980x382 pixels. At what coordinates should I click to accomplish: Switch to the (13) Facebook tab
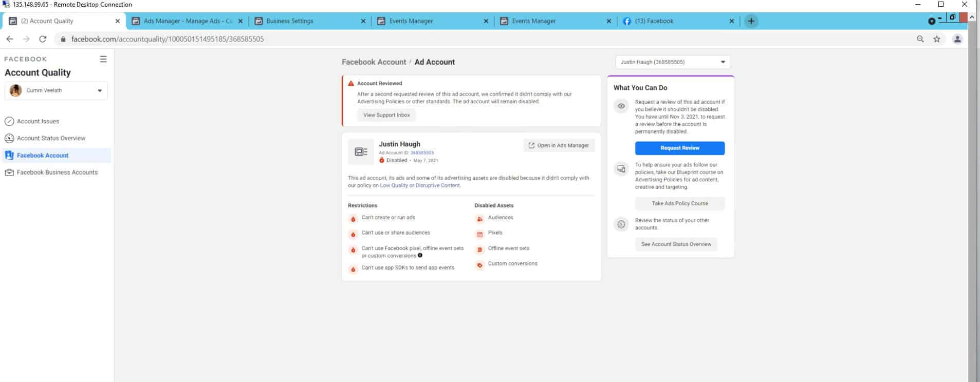click(x=654, y=21)
